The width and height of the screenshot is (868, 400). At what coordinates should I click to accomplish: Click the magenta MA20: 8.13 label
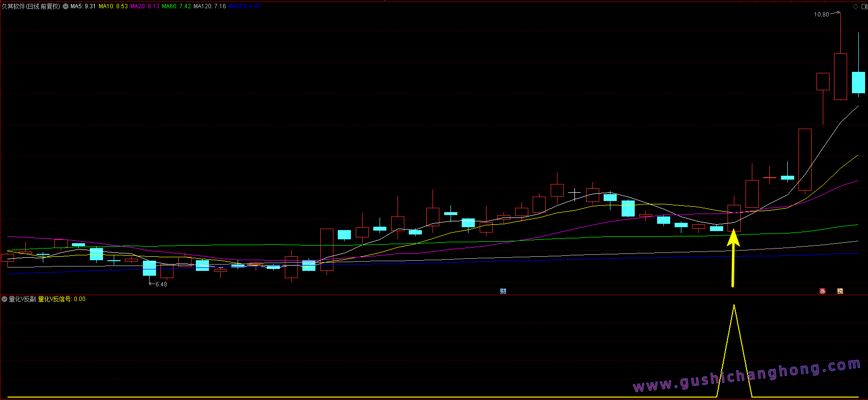[145, 6]
